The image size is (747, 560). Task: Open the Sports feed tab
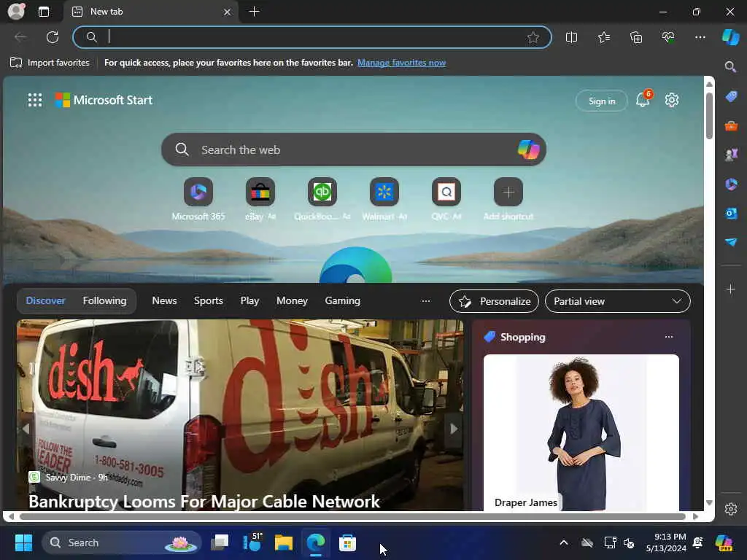click(208, 300)
